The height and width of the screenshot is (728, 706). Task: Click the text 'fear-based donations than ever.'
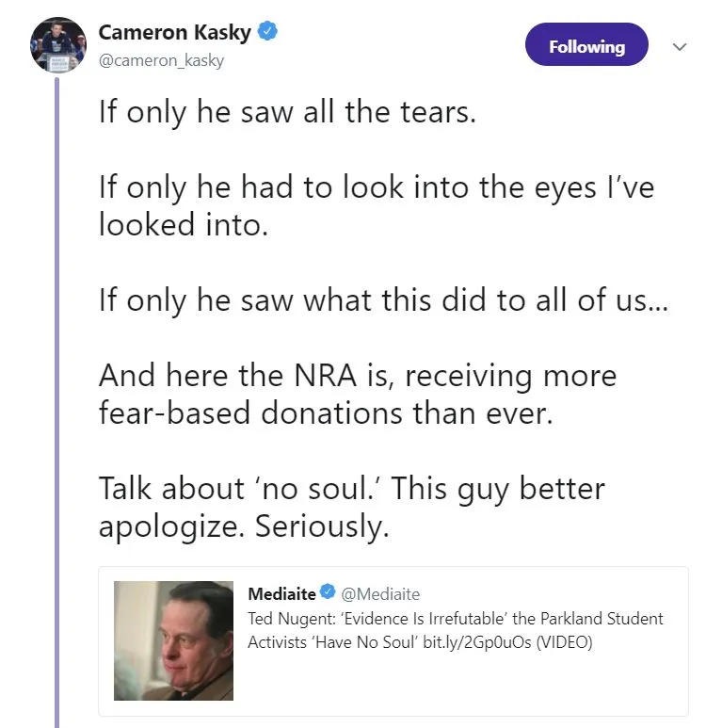[x=325, y=413]
